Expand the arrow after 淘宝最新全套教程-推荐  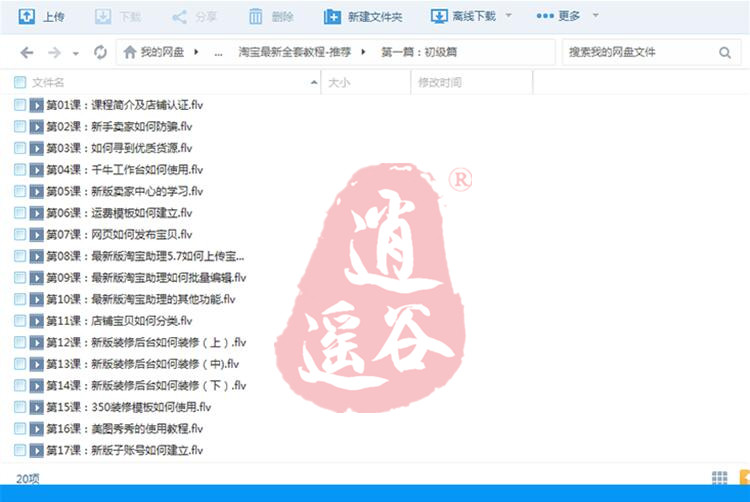[363, 52]
